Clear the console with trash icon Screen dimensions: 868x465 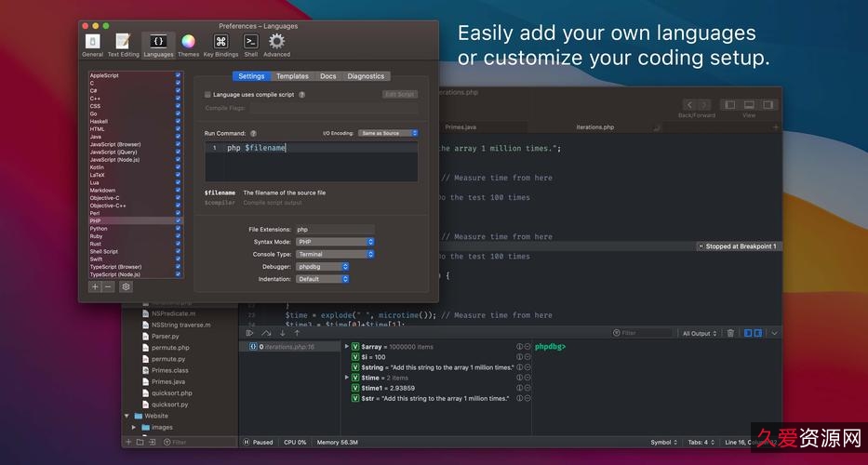point(730,333)
